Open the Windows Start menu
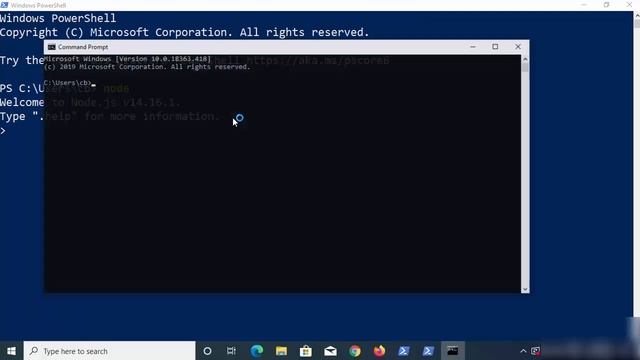The height and width of the screenshot is (360, 640). coord(11,351)
